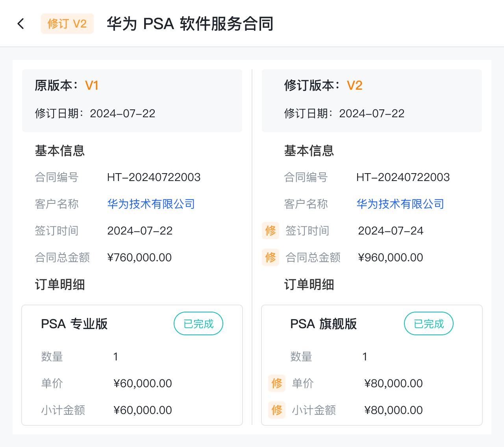The image size is (504, 447).
Task: Select the PSA 旗舰版 order title
Action: coord(324,324)
